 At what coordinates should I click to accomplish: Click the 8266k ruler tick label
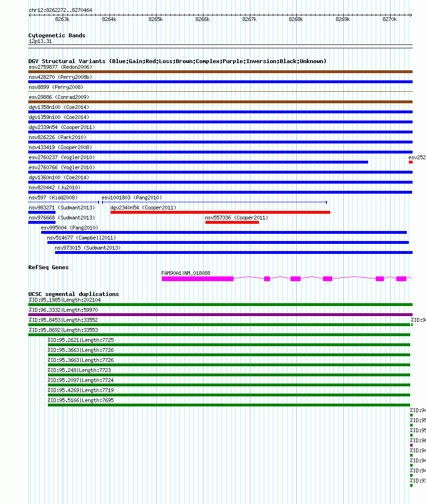point(202,19)
